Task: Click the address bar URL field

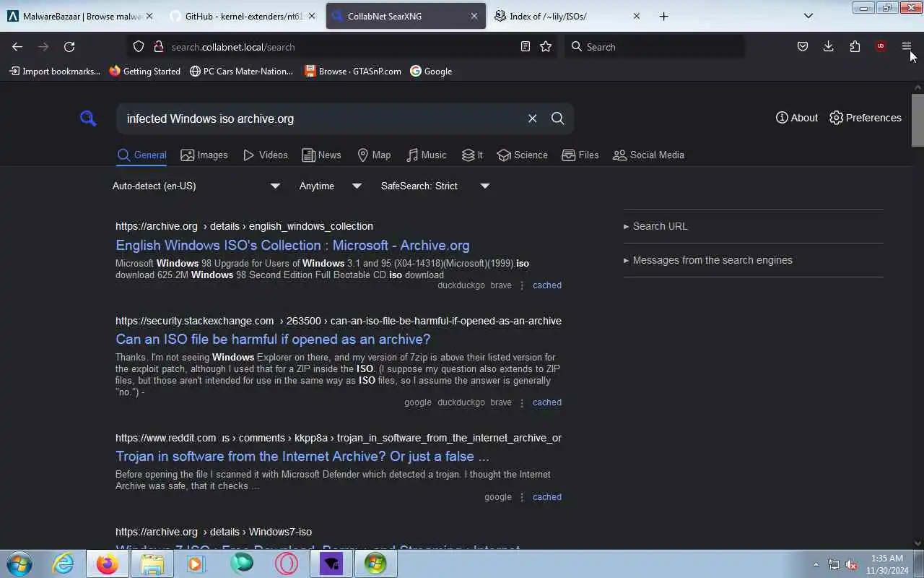Action: (341, 47)
